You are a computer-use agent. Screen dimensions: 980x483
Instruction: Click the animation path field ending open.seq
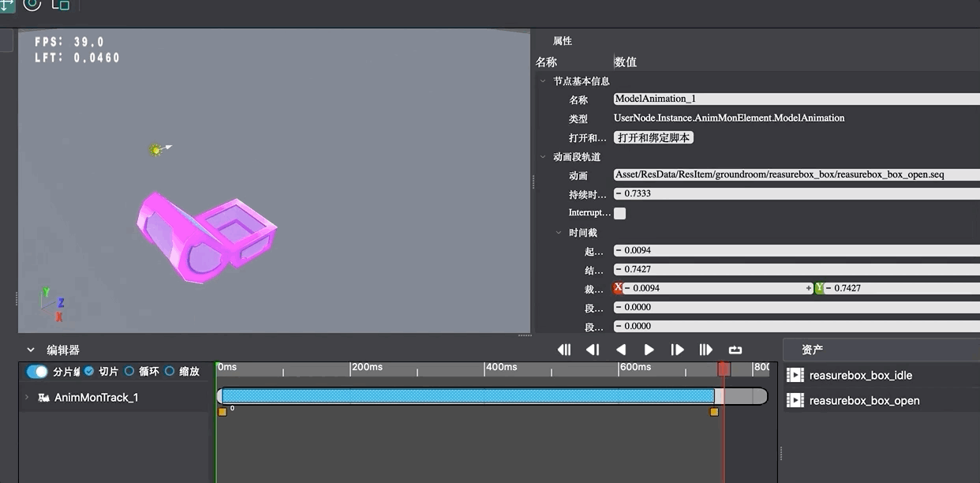tap(796, 175)
